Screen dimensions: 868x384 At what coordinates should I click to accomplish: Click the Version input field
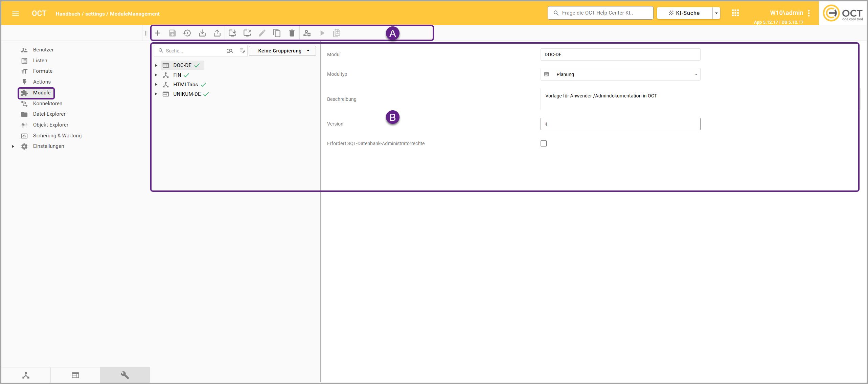(620, 124)
